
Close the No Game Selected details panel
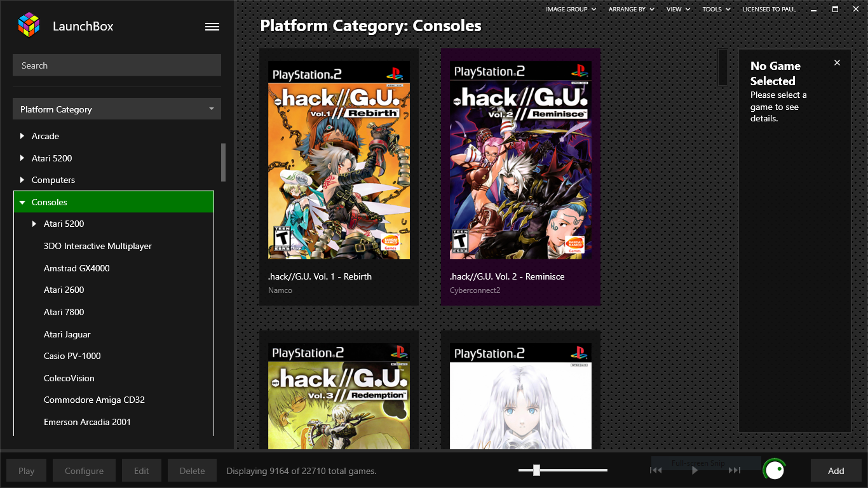tap(837, 62)
